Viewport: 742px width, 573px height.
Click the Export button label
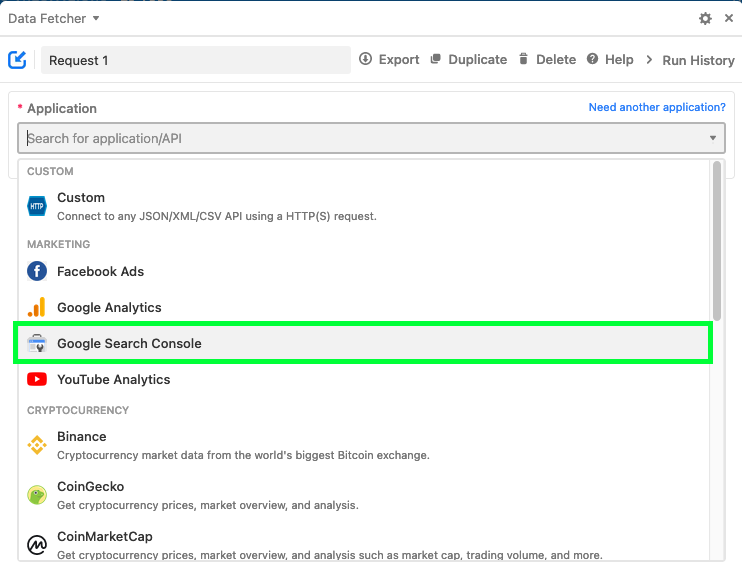399,59
